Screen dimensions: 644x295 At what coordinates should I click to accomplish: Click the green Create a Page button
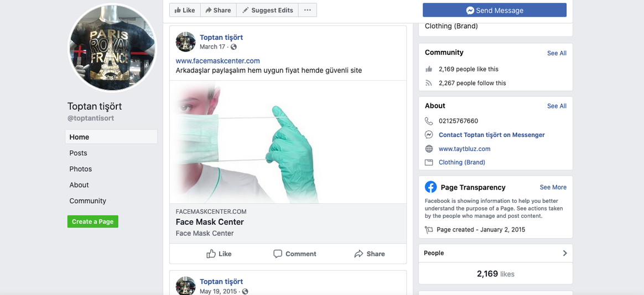coord(93,222)
